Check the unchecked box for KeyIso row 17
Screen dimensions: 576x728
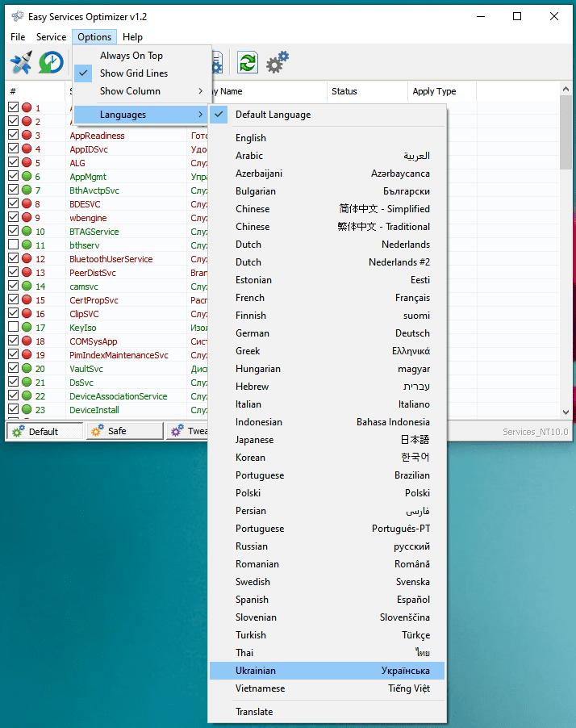pyautogui.click(x=13, y=327)
